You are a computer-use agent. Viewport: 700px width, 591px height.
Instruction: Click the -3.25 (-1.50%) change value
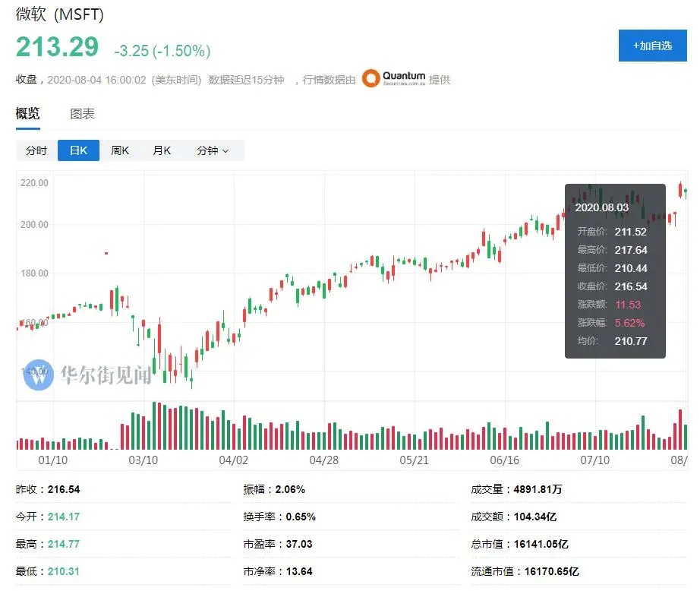pyautogui.click(x=162, y=51)
